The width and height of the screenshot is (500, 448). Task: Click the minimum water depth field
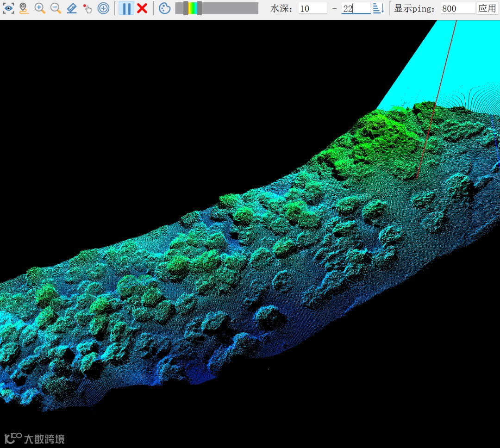click(312, 8)
